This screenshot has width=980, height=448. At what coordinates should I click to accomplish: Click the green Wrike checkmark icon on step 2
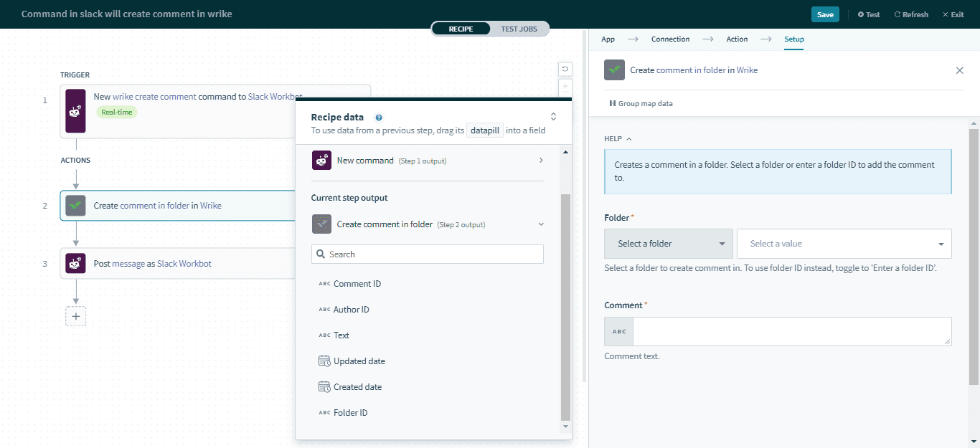pyautogui.click(x=74, y=205)
